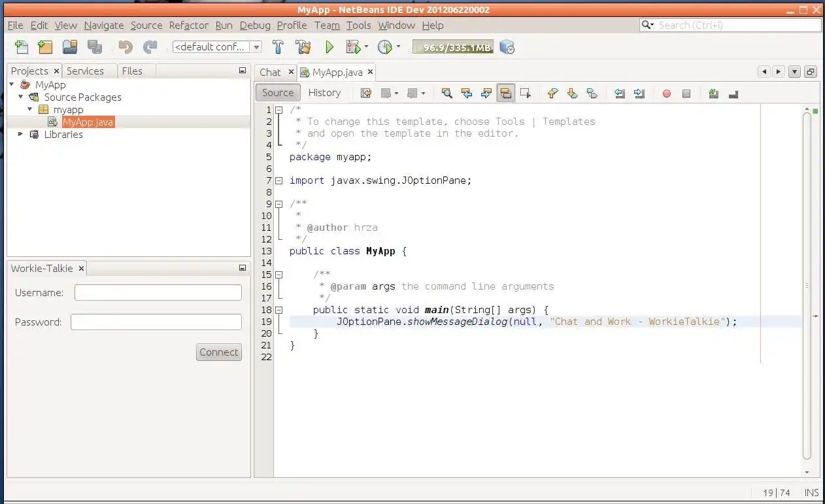
Task: Click the New File toolbar icon
Action: point(22,47)
